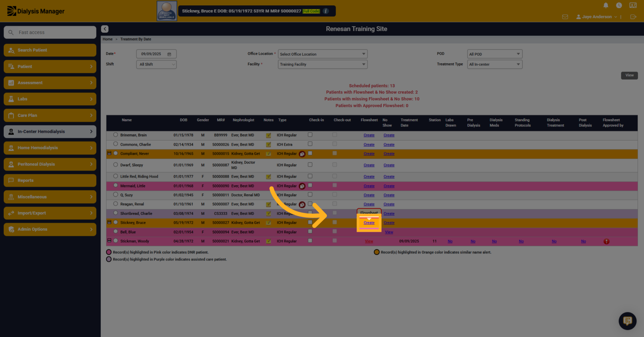Click the contact card icon in header

633,5
